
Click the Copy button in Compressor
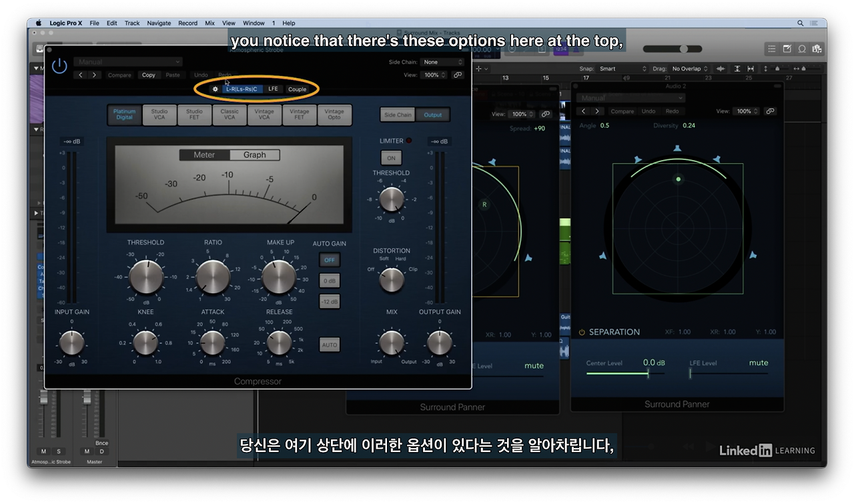pyautogui.click(x=149, y=75)
